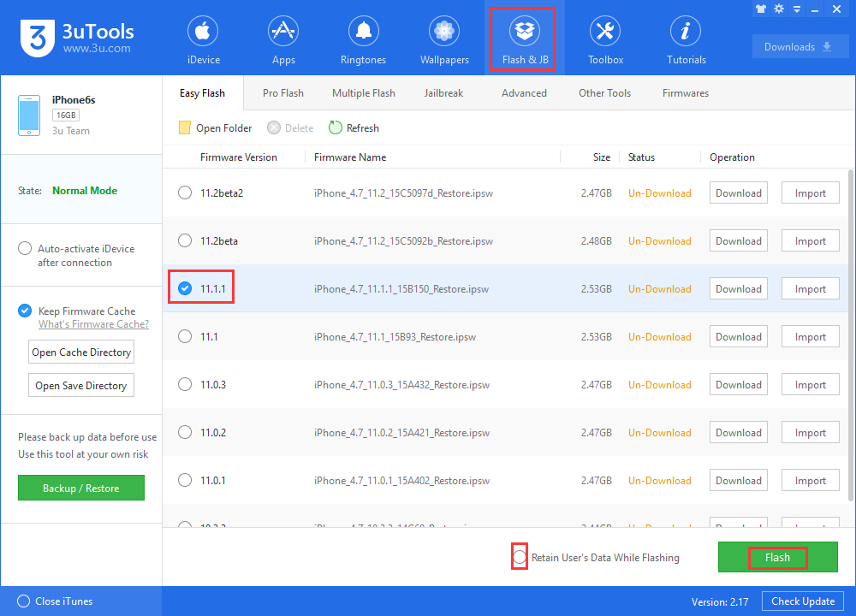The height and width of the screenshot is (616, 856).
Task: Click the Open Folder icon
Action: coord(185,127)
